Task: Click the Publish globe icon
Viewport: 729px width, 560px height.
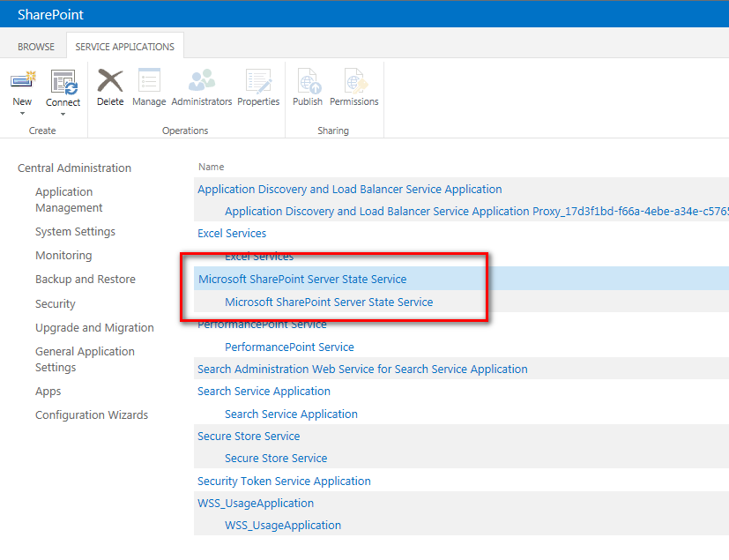Action: tap(309, 81)
